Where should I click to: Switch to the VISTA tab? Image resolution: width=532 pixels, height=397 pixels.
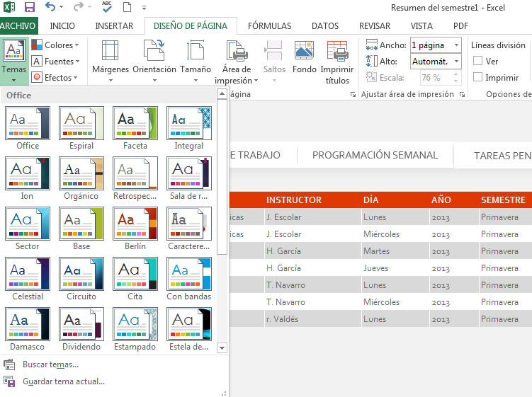tap(421, 25)
